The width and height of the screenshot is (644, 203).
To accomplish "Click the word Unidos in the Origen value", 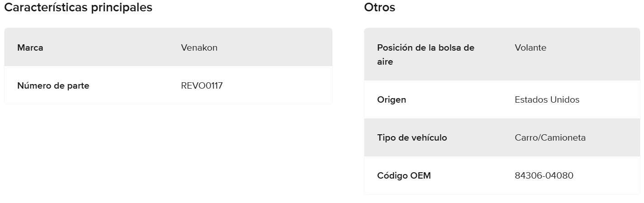I will [564, 99].
